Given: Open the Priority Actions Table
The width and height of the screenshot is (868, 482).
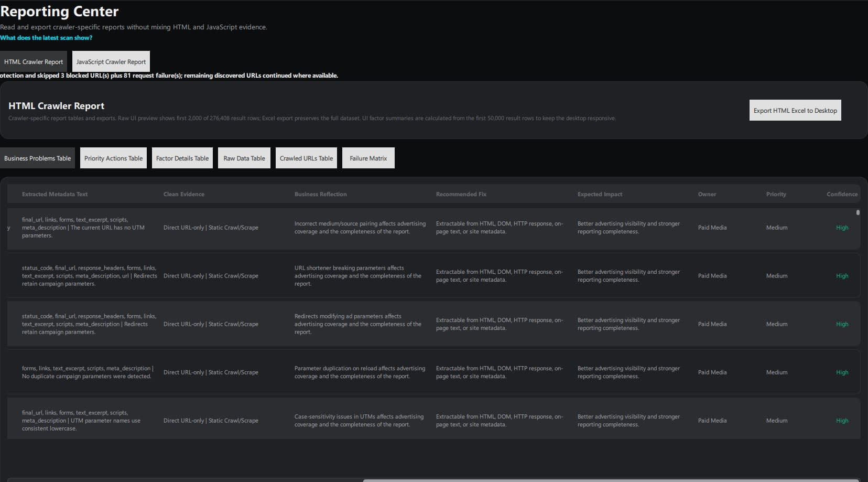Looking at the screenshot, I should (x=113, y=158).
